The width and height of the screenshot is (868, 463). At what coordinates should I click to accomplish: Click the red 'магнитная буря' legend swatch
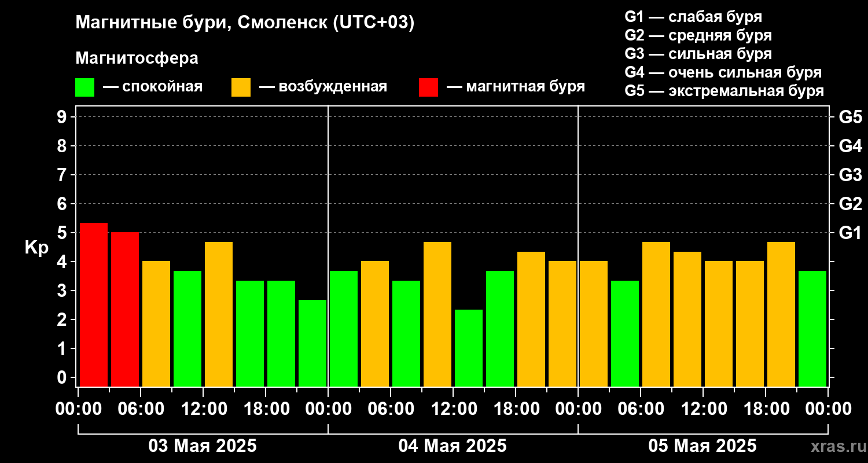pyautogui.click(x=428, y=87)
